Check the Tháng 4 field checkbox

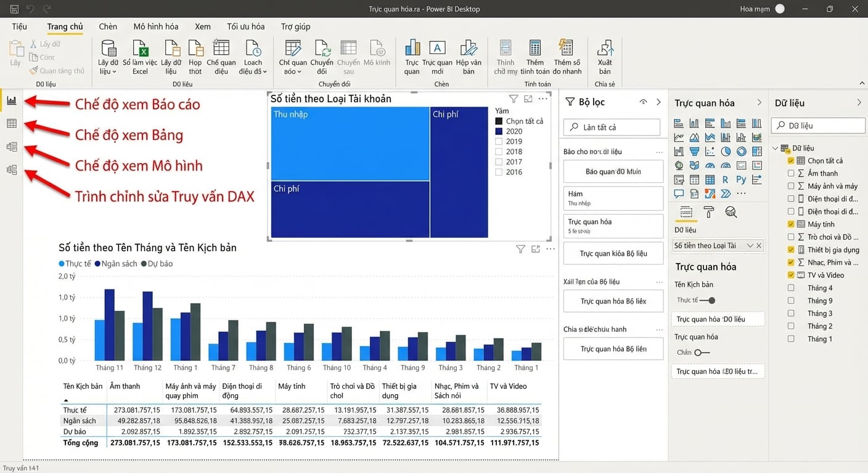(791, 288)
